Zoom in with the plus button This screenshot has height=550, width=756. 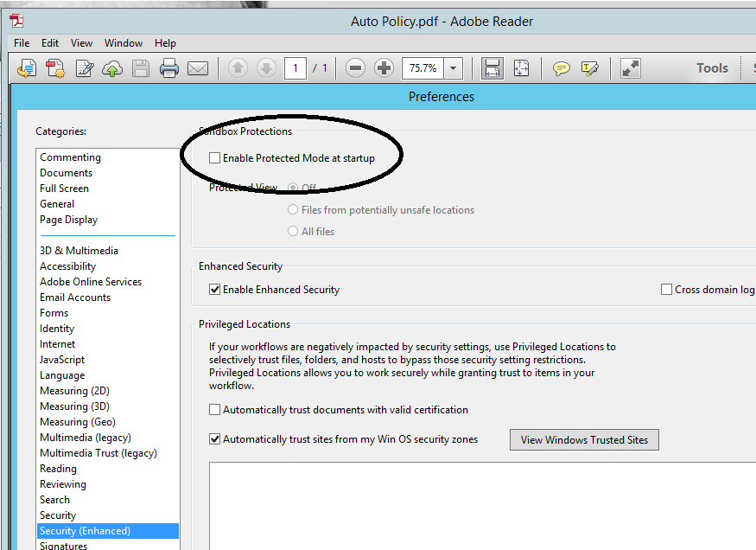pyautogui.click(x=384, y=68)
